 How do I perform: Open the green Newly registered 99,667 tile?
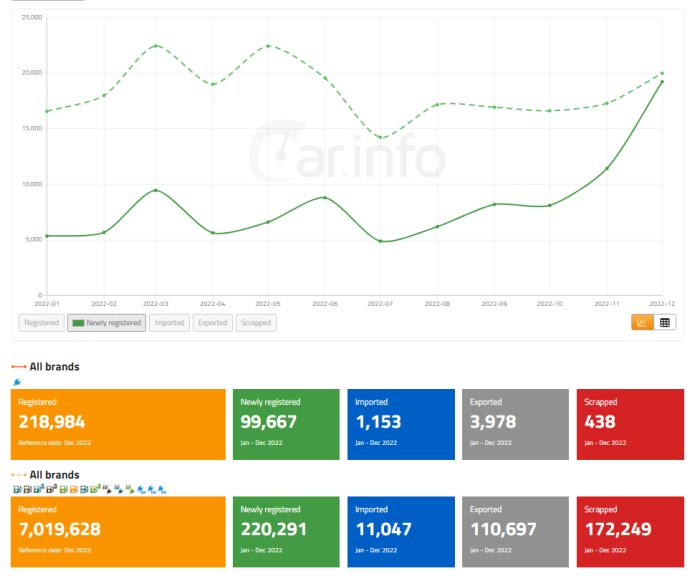click(286, 424)
